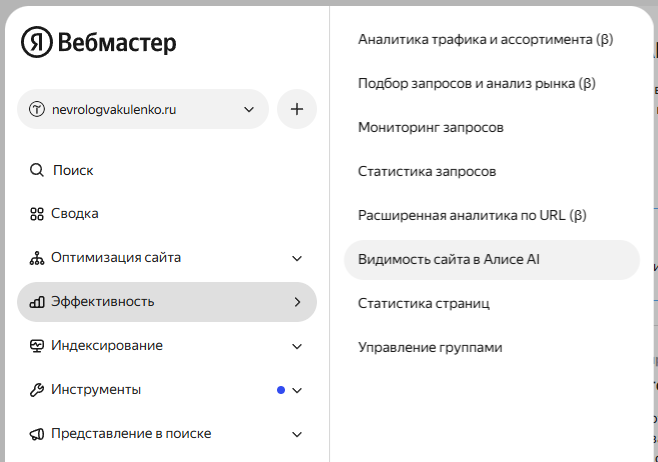
Task: Go to Управление группами
Action: (x=430, y=347)
